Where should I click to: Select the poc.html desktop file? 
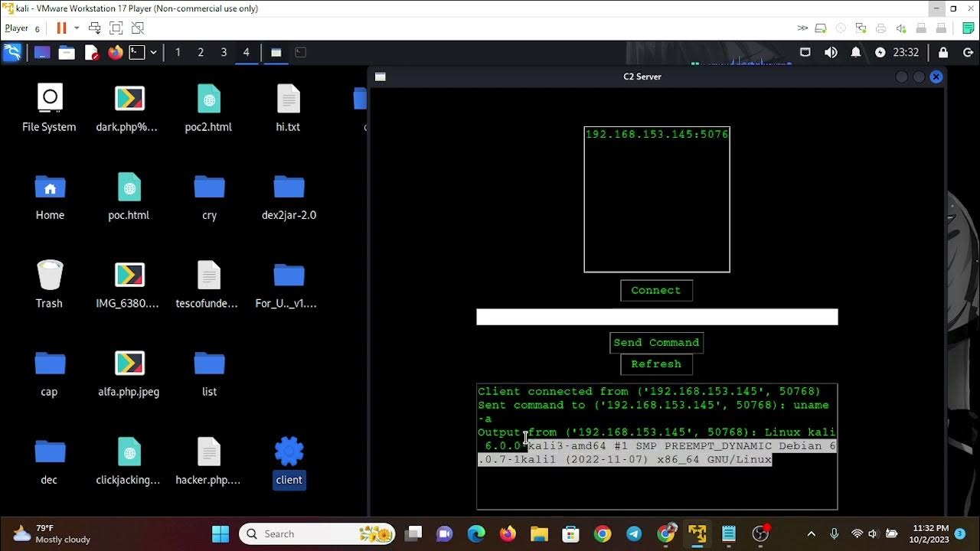click(x=129, y=197)
